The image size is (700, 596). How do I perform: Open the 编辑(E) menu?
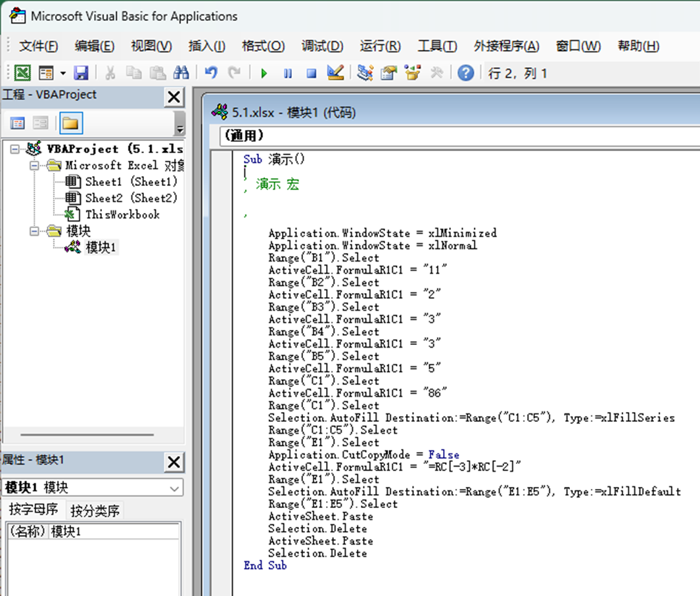pyautogui.click(x=94, y=46)
